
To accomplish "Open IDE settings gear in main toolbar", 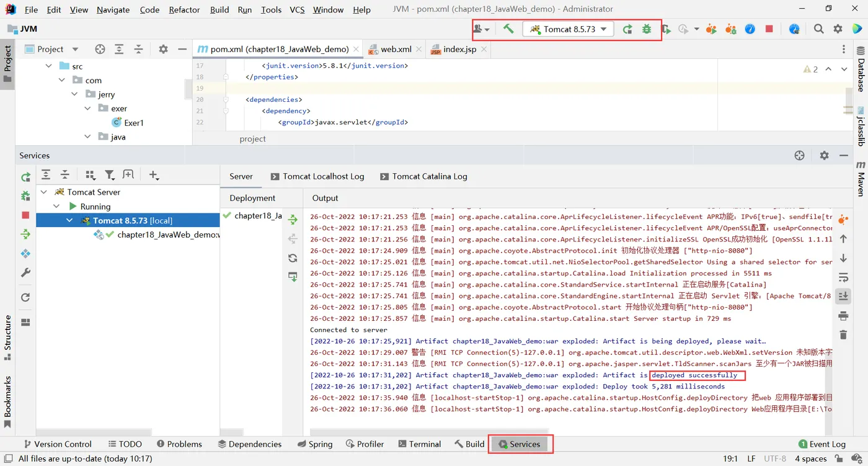I will pyautogui.click(x=838, y=29).
